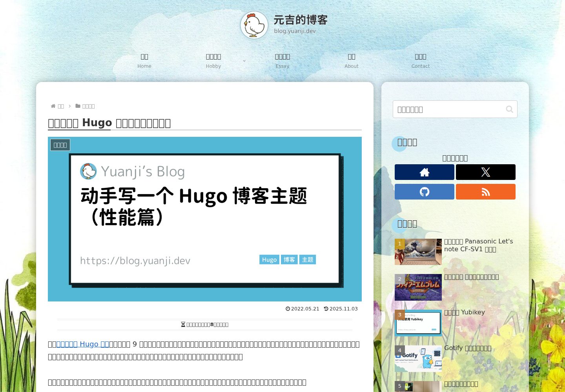Open the Yuanji's Blog featured article image
This screenshot has height=392, width=565.
coord(205,219)
